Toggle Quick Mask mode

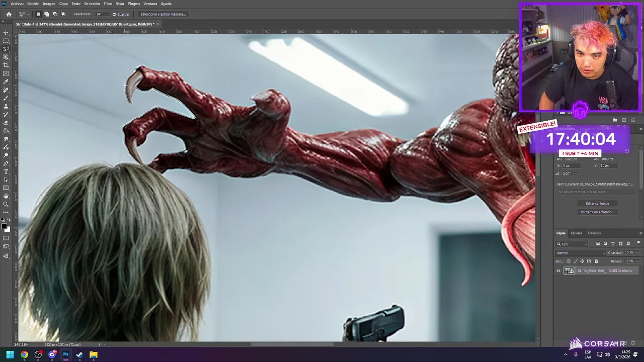[x=6, y=238]
